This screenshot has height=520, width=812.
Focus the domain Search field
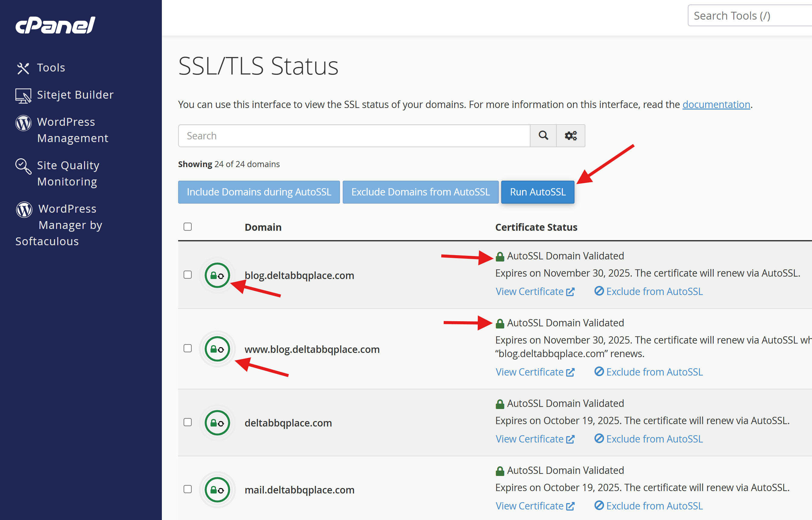coord(354,136)
